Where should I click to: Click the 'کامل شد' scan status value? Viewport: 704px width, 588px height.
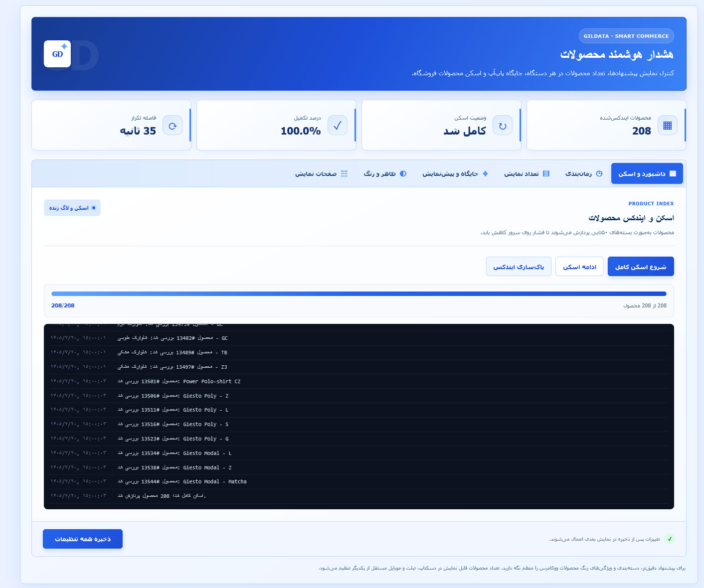[x=465, y=131]
